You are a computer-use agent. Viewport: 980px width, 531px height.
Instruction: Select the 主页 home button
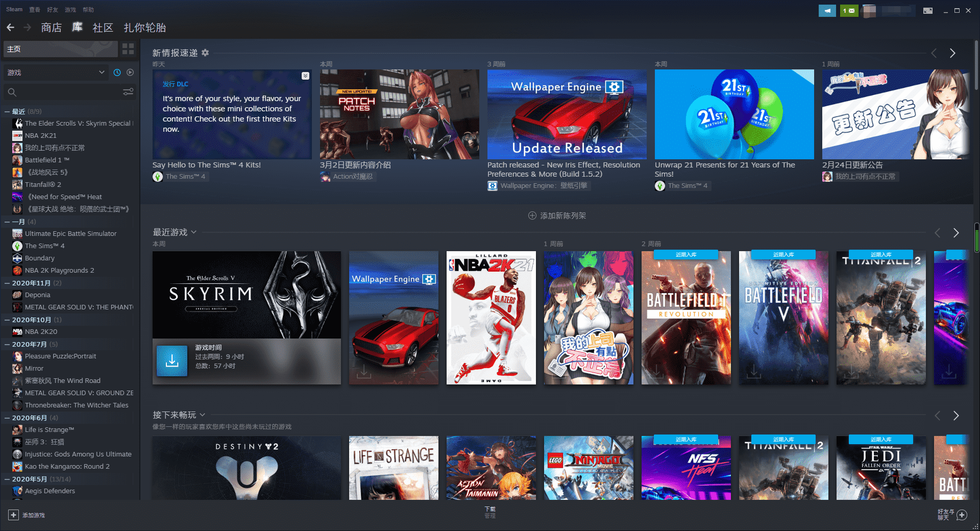[x=60, y=49]
